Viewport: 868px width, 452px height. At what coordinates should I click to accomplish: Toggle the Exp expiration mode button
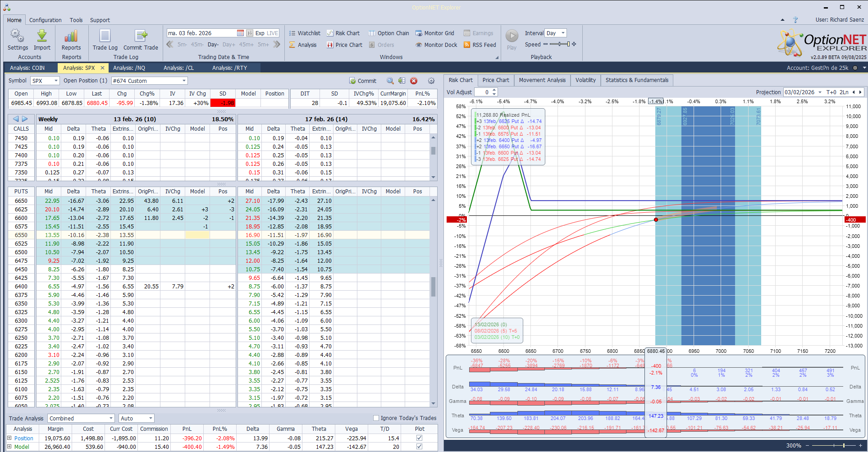point(260,33)
